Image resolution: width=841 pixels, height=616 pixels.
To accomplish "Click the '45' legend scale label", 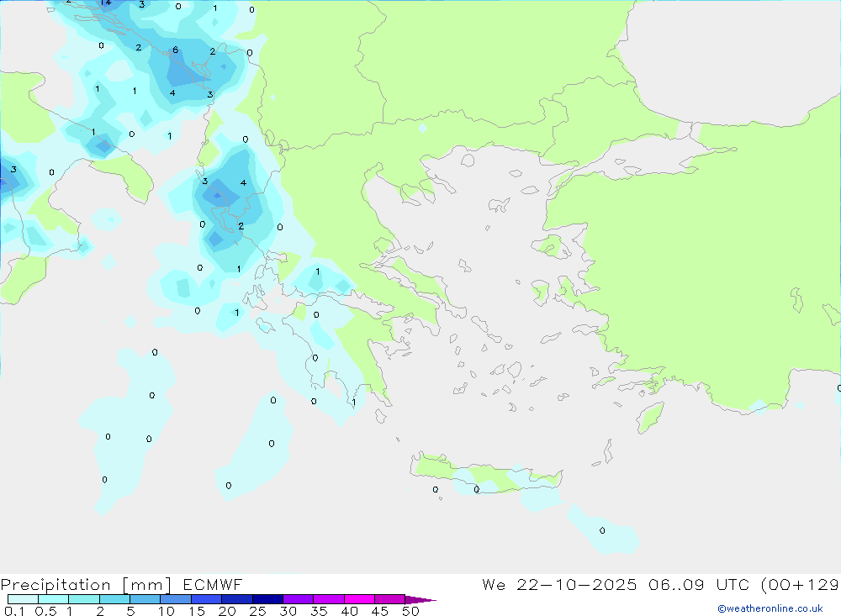I will point(380,611).
